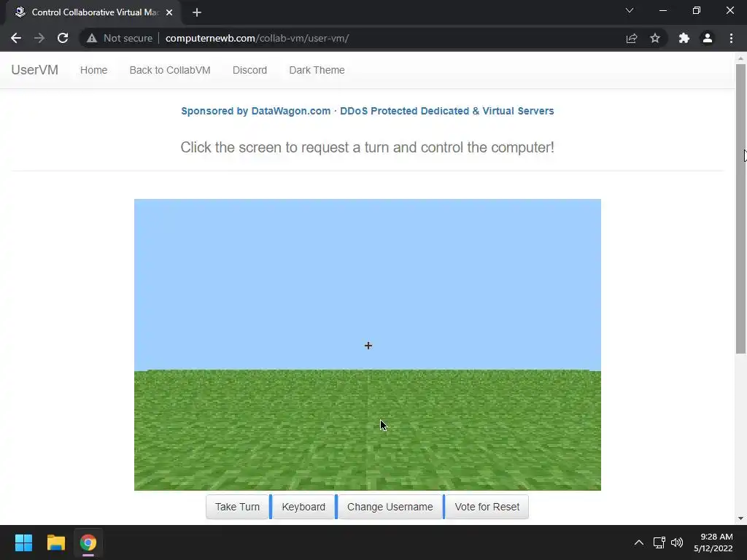Open the Windows Start menu
Viewport: 747px width, 560px height.
click(23, 542)
